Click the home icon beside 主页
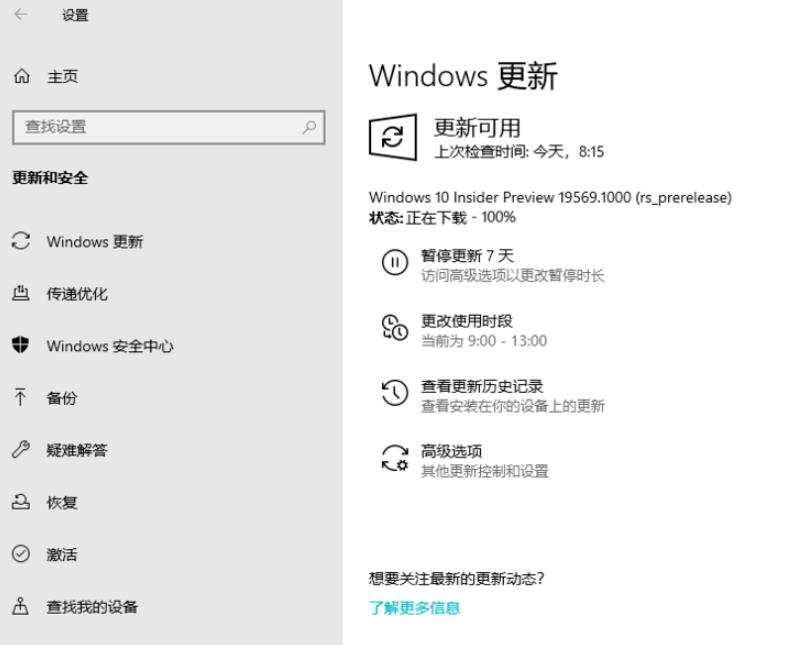 coord(21,77)
